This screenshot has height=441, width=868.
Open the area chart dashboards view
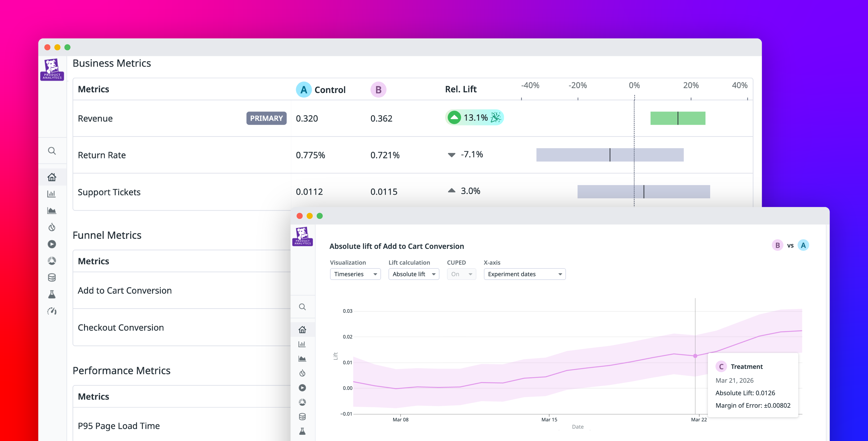(52, 210)
